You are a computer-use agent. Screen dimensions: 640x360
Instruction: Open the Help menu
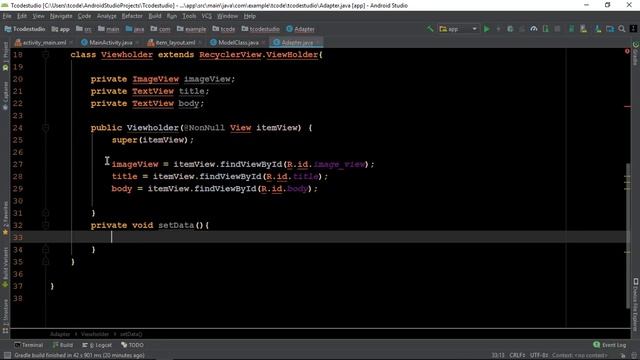click(249, 16)
